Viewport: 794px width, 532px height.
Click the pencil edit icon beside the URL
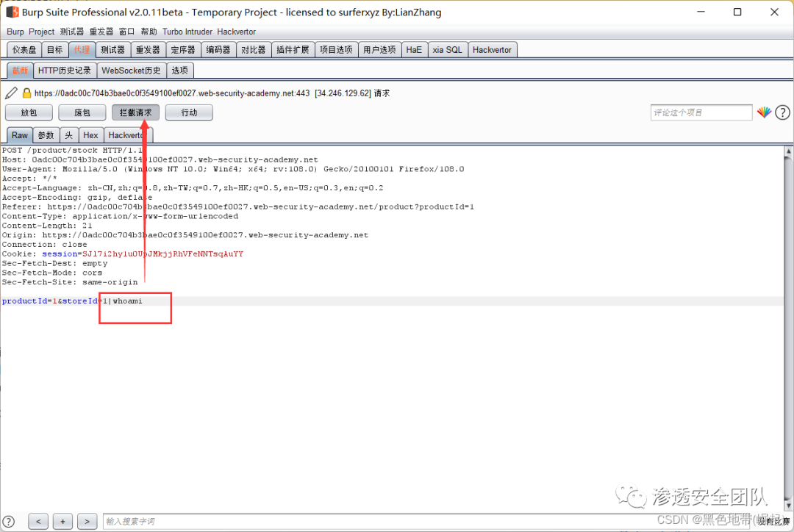point(11,93)
